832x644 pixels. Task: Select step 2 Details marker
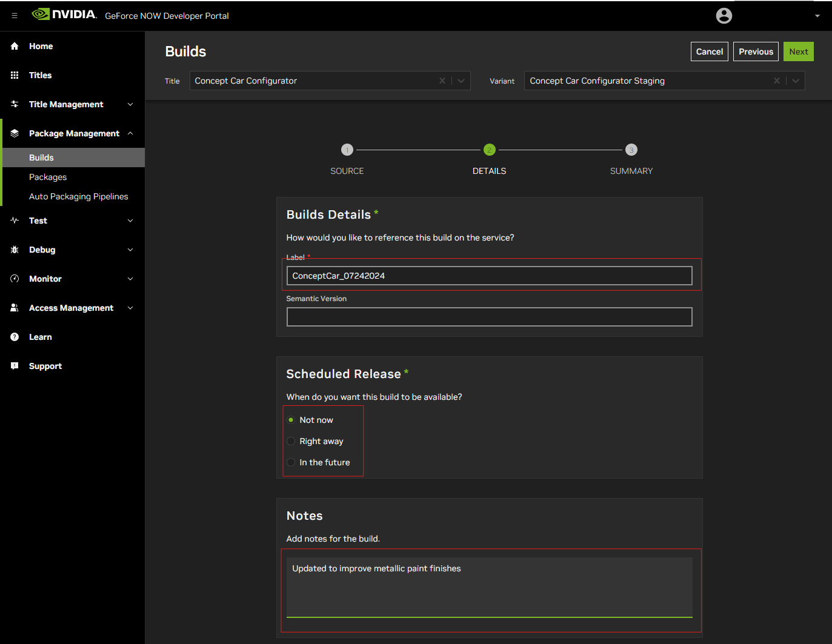[490, 150]
